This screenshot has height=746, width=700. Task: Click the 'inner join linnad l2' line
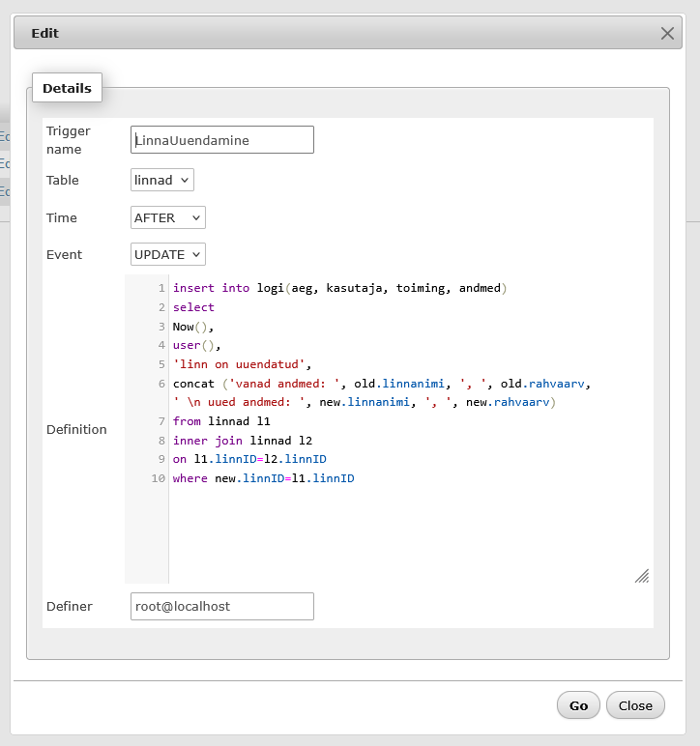[242, 441]
